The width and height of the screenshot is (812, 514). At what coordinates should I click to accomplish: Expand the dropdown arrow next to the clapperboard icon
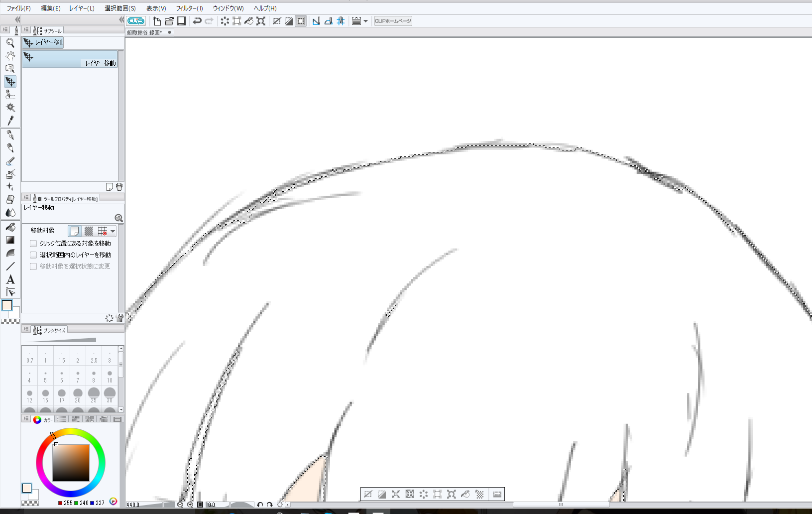(365, 21)
